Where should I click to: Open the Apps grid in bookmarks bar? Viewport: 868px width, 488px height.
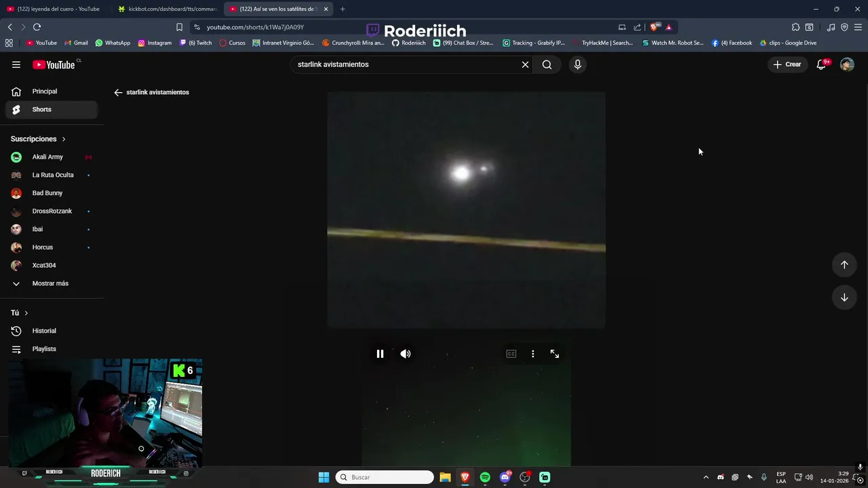pos(9,43)
